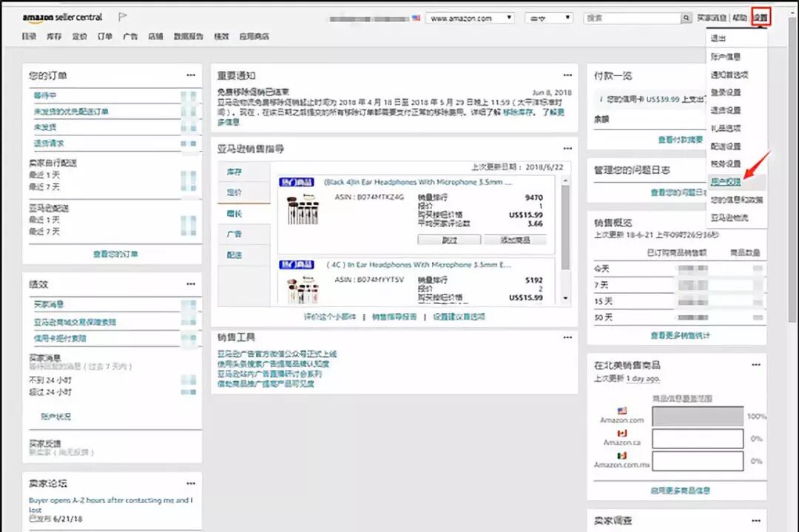Open 订单 in the top navigation

pos(104,36)
